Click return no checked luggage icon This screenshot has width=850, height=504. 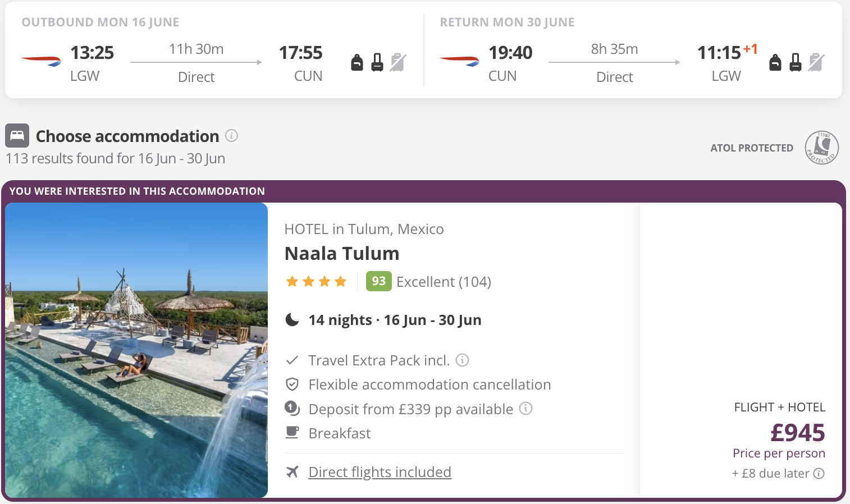(x=816, y=62)
